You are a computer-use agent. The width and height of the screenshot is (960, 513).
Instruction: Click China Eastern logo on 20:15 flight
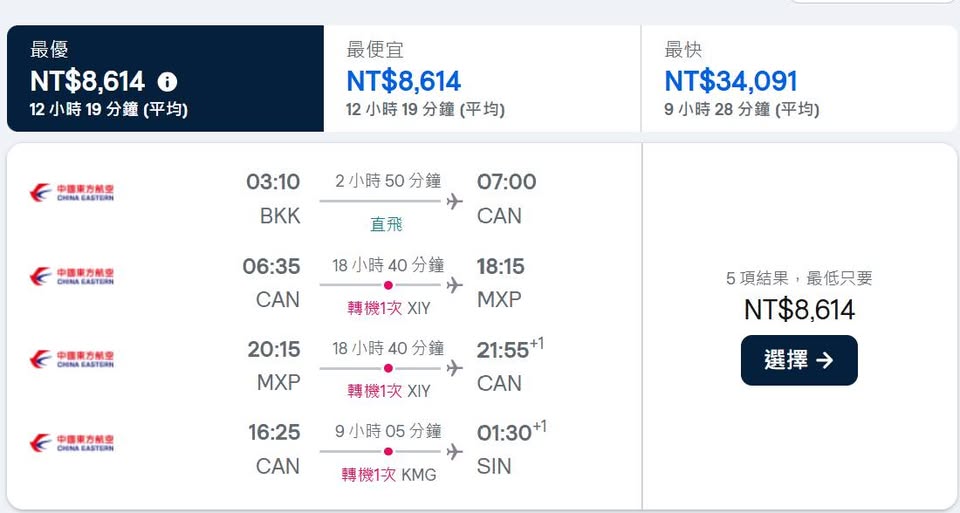tap(72, 359)
